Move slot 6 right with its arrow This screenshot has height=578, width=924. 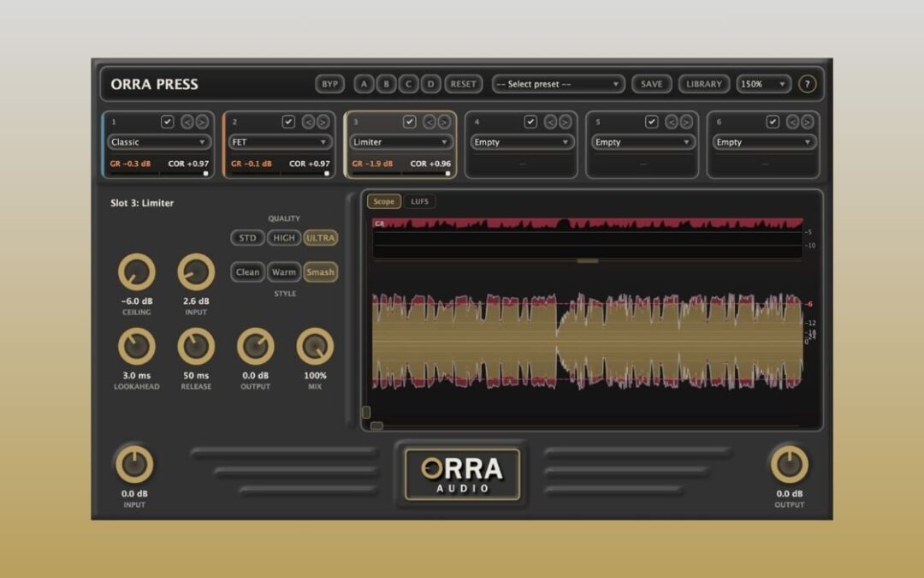tap(808, 122)
